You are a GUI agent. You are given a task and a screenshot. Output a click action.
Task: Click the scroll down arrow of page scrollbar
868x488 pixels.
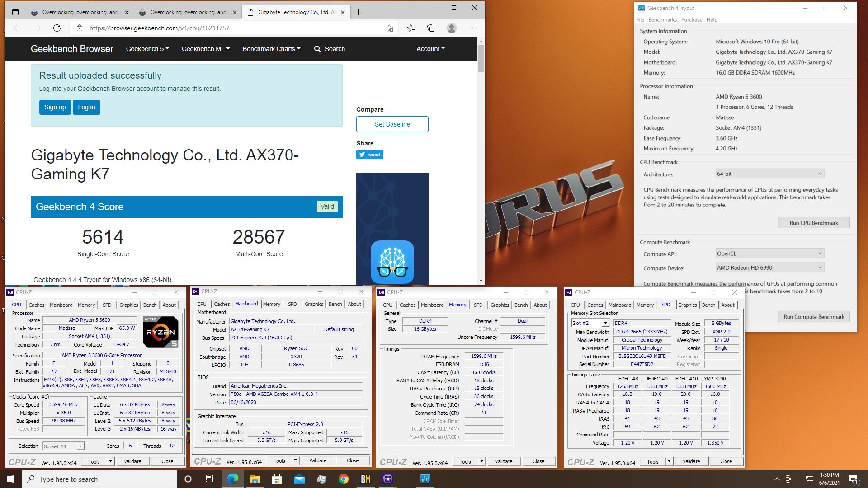click(481, 280)
